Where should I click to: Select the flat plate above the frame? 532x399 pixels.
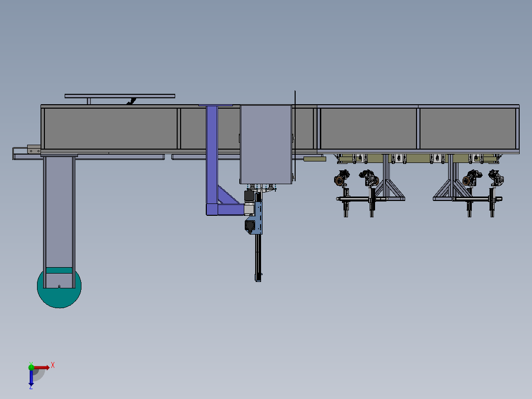click(x=120, y=96)
